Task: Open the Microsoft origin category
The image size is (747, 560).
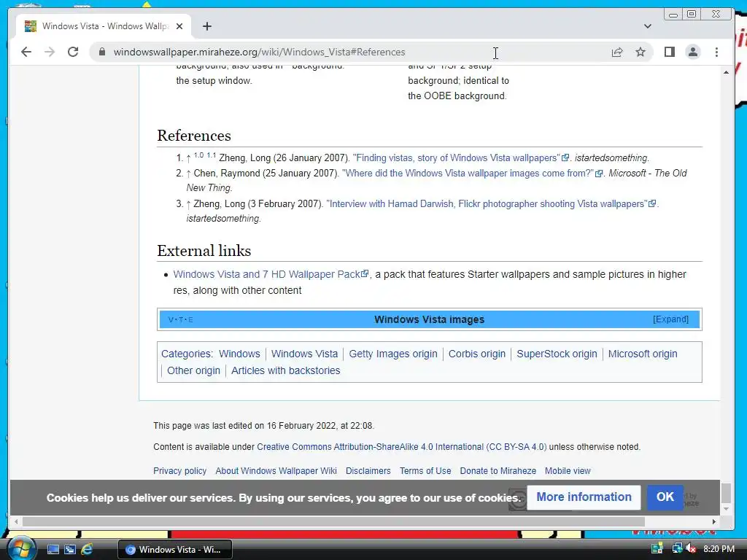Action: [642, 354]
